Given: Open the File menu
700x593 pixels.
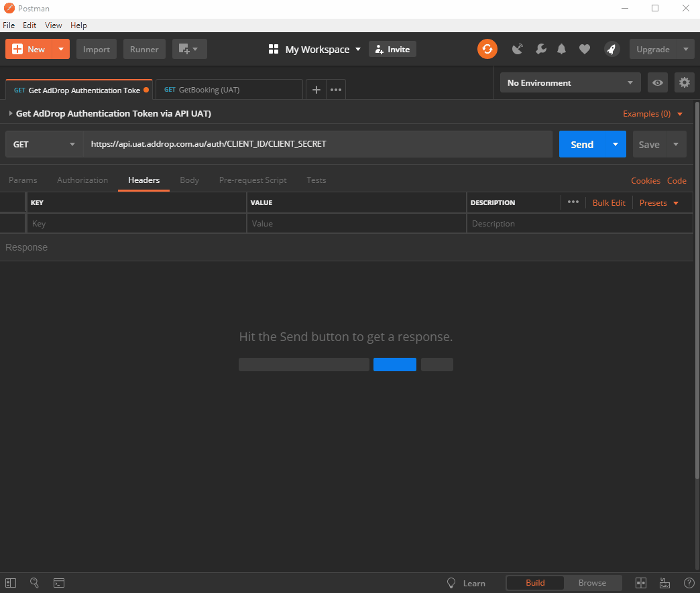Looking at the screenshot, I should point(9,25).
